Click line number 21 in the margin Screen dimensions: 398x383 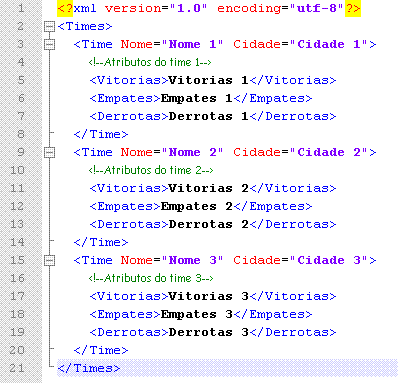click(17, 368)
